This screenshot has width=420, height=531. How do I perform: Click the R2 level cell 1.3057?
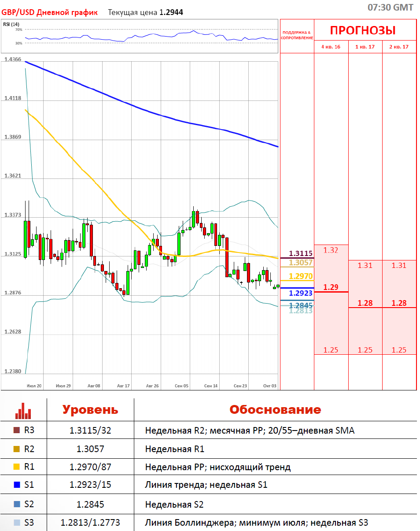[90, 449]
